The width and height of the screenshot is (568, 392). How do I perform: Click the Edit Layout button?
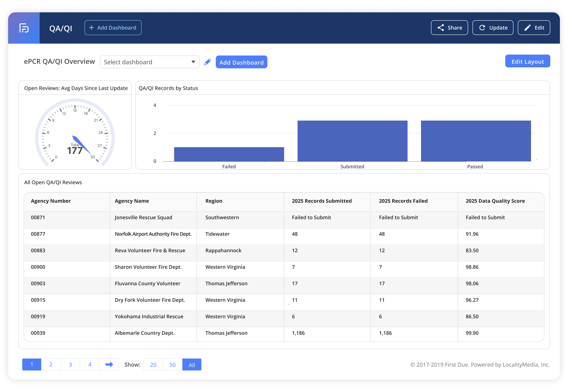pyautogui.click(x=527, y=61)
